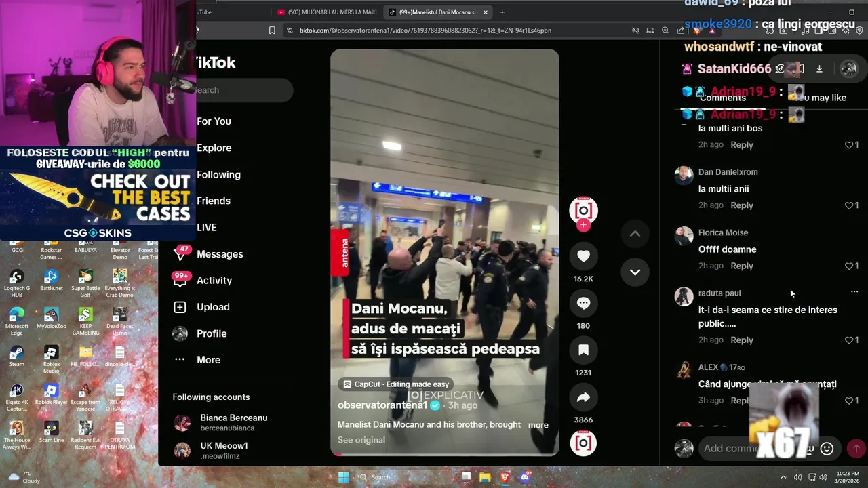
Task: Like the la multi ani bos comment
Action: point(848,145)
